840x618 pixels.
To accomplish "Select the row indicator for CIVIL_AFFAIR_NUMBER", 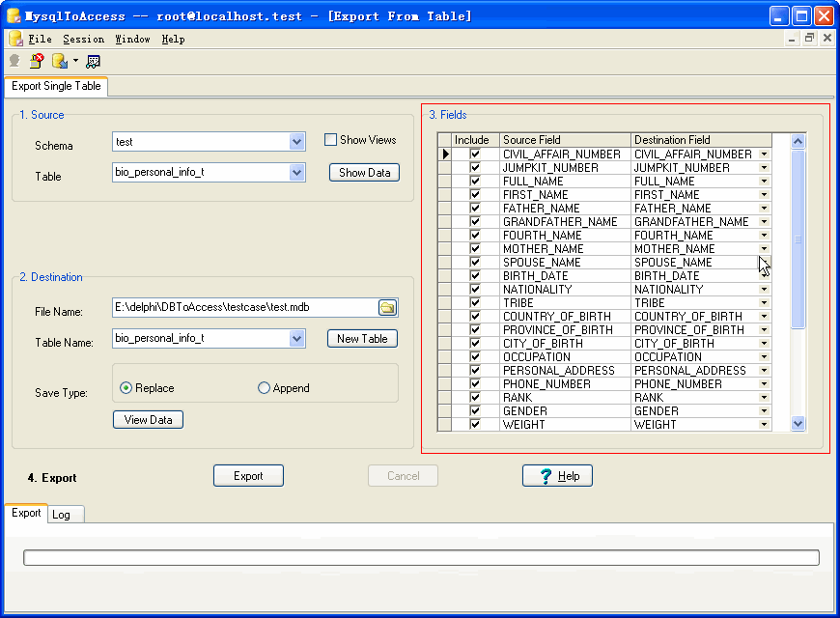I will 445,154.
